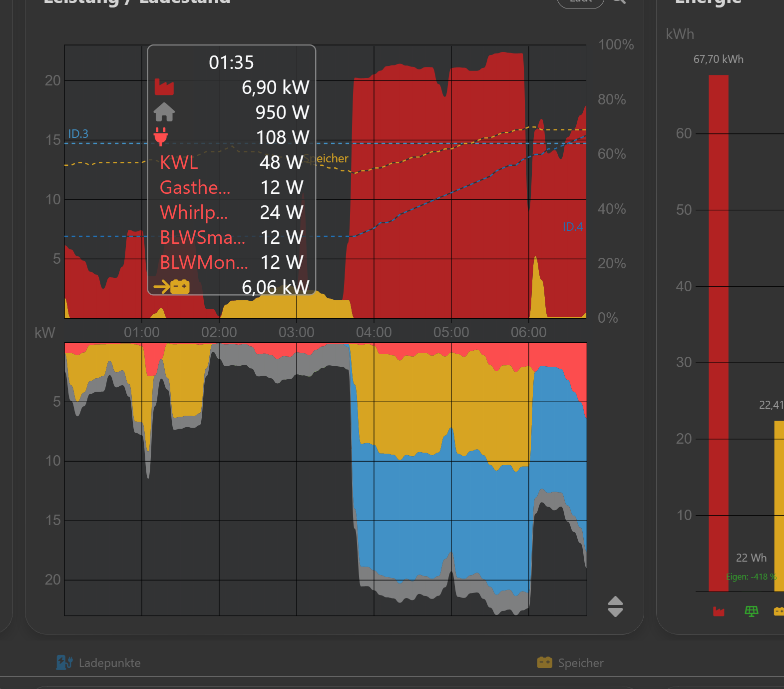Click the gray house icon in the tooltip
The height and width of the screenshot is (689, 784).
tap(164, 112)
